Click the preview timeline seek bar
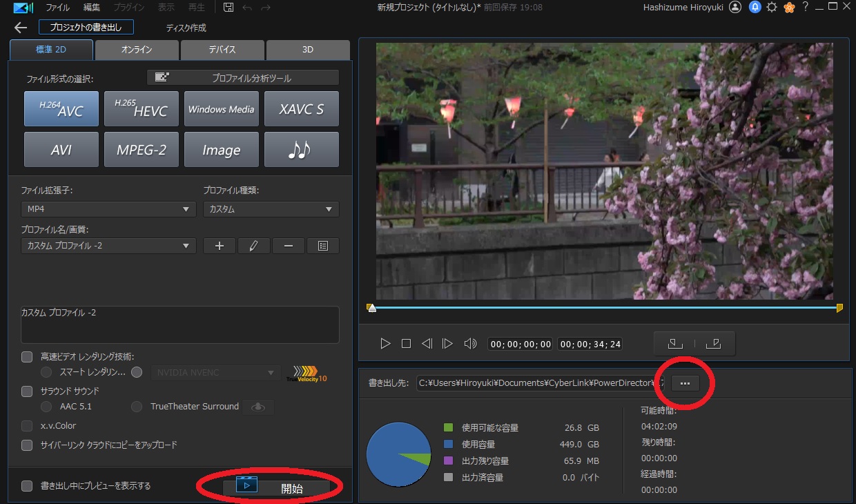The height and width of the screenshot is (504, 856). (606, 307)
